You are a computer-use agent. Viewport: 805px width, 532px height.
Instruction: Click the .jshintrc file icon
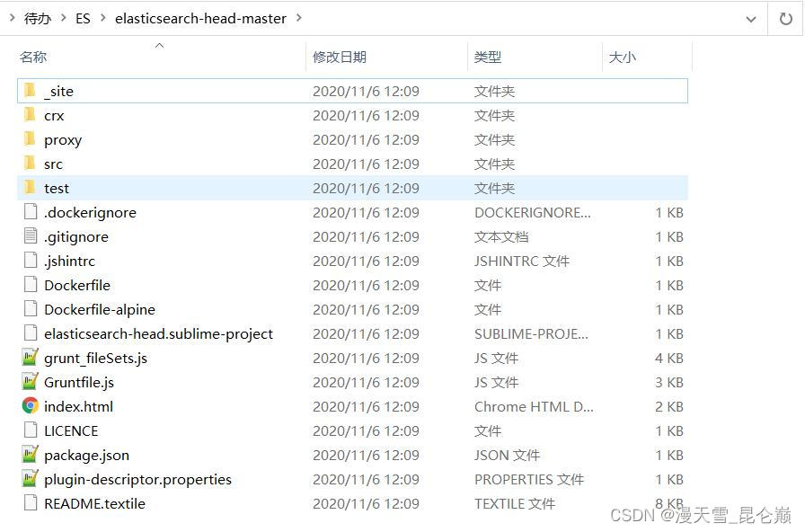point(31,261)
